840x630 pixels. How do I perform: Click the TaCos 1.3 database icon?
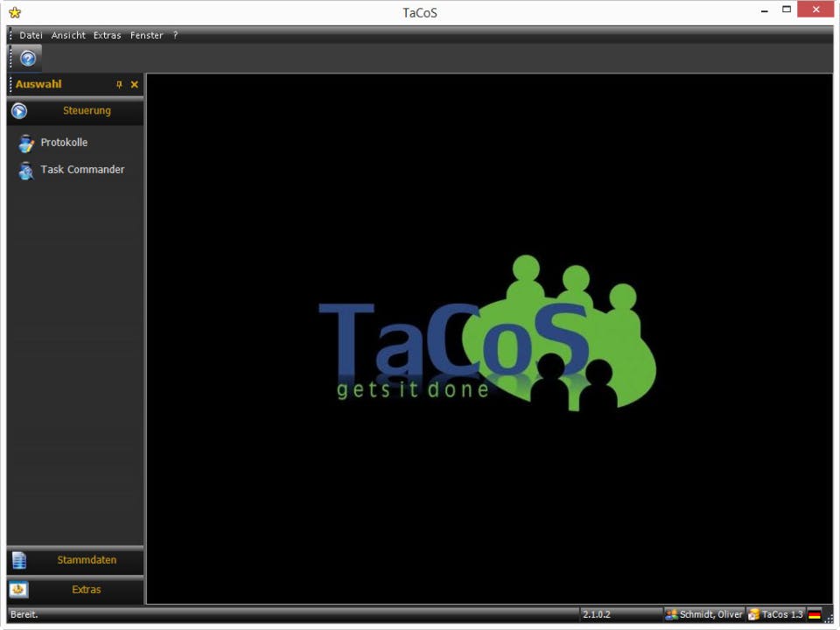[x=753, y=614]
